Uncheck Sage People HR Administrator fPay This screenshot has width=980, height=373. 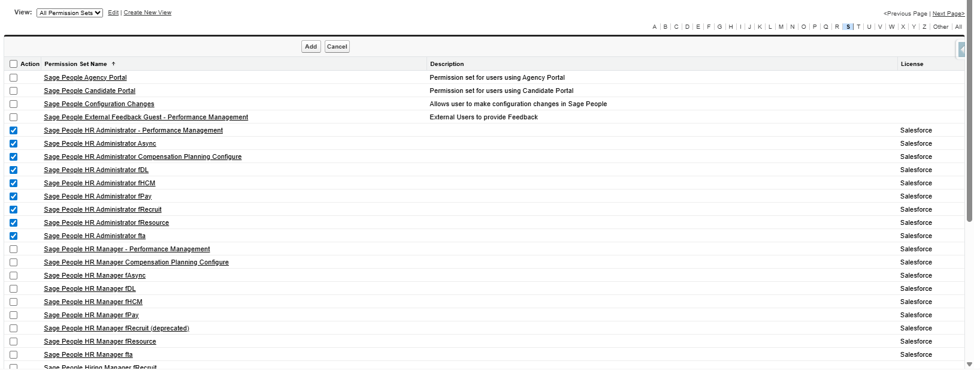point(13,196)
